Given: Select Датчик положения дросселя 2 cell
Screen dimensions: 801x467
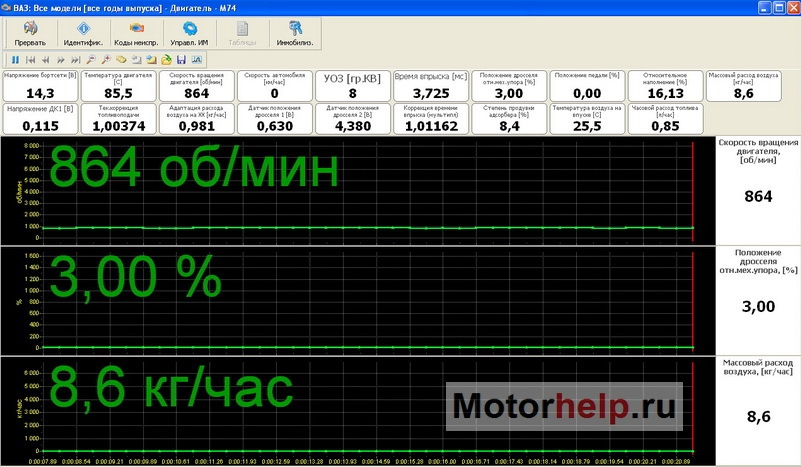Looking at the screenshot, I should 353,119.
